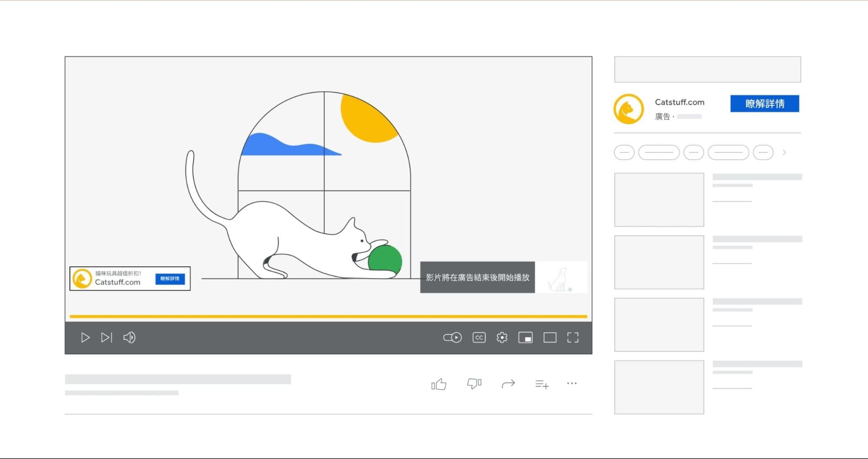Expand more filter chips with right chevron
Screen dimensions: 868x459
(x=785, y=153)
